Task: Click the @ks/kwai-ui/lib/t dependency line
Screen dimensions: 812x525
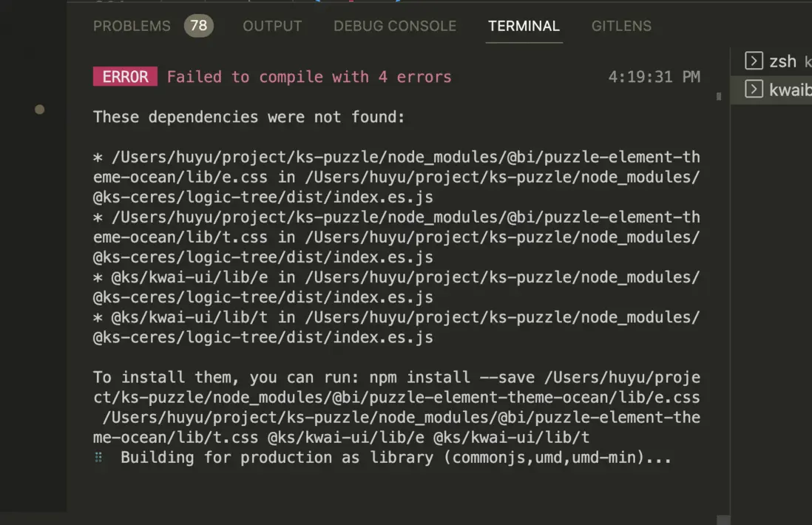Action: click(x=192, y=317)
